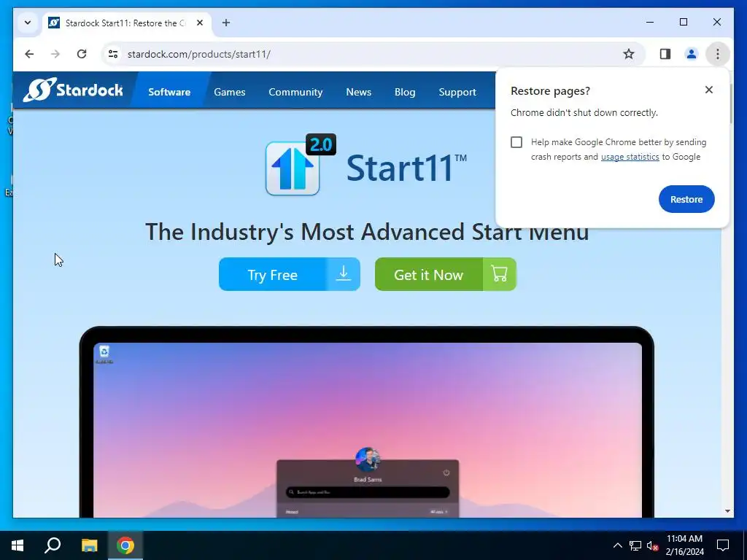This screenshot has width=747, height=560.
Task: Check the send crash reports checkbox
Action: pyautogui.click(x=516, y=142)
